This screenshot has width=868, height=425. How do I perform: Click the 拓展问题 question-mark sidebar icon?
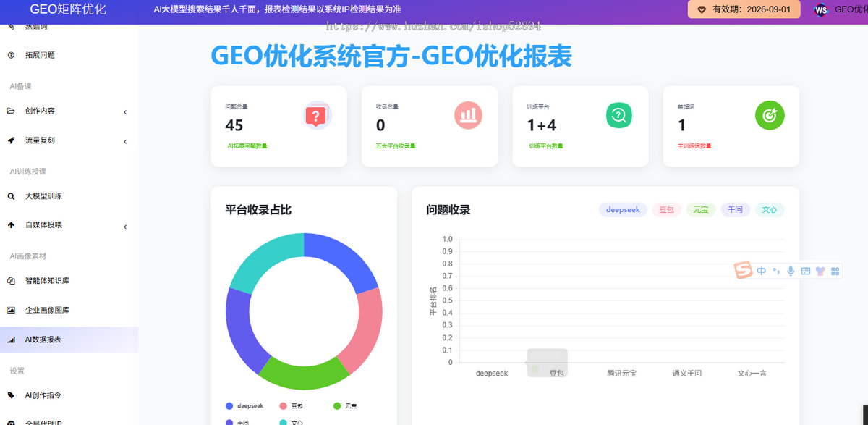coord(11,55)
